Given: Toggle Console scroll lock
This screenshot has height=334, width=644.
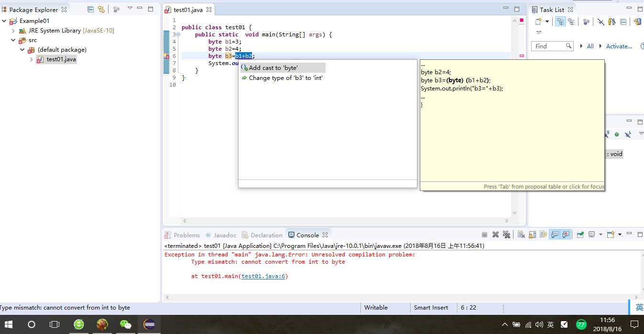Looking at the screenshot, I should point(532,234).
